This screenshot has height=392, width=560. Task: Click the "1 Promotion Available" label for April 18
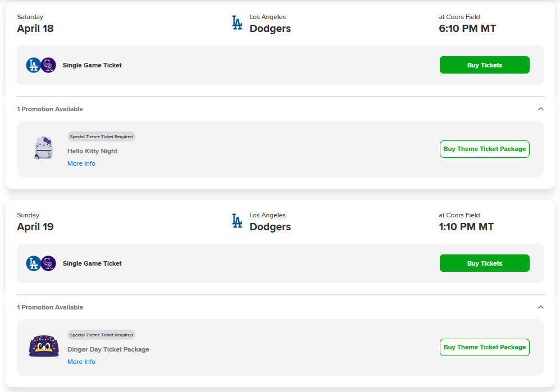point(50,109)
